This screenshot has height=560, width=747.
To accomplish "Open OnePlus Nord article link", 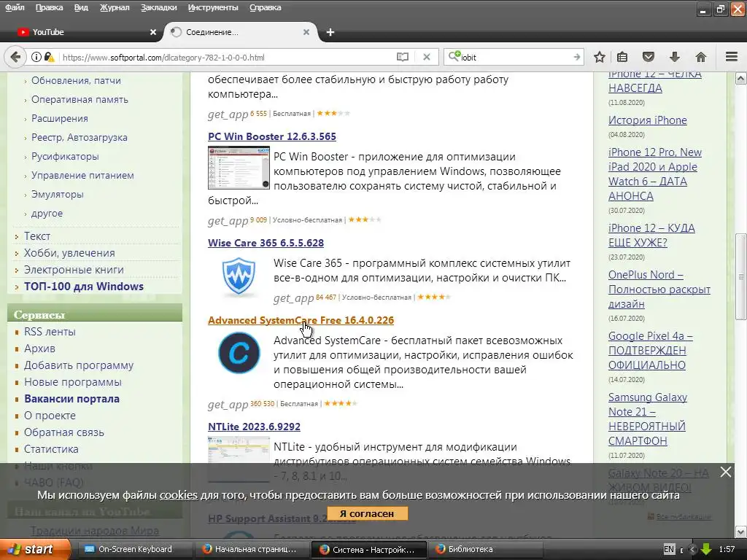I will [x=659, y=289].
